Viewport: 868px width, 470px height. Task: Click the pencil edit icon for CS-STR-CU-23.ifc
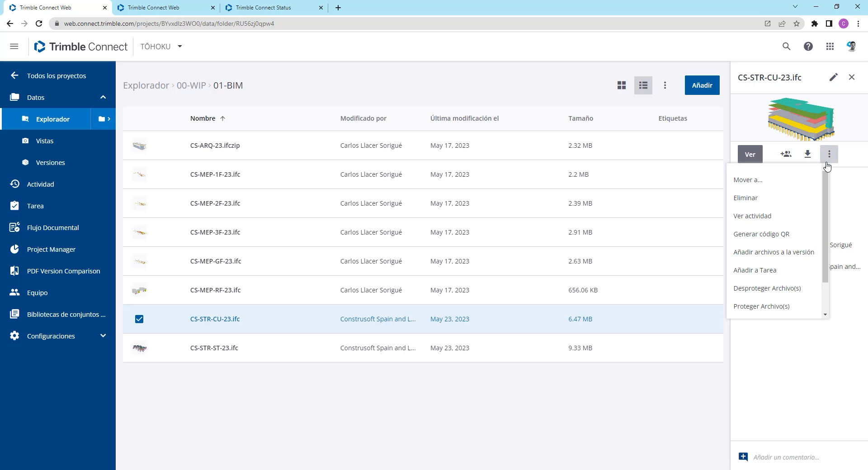(834, 77)
